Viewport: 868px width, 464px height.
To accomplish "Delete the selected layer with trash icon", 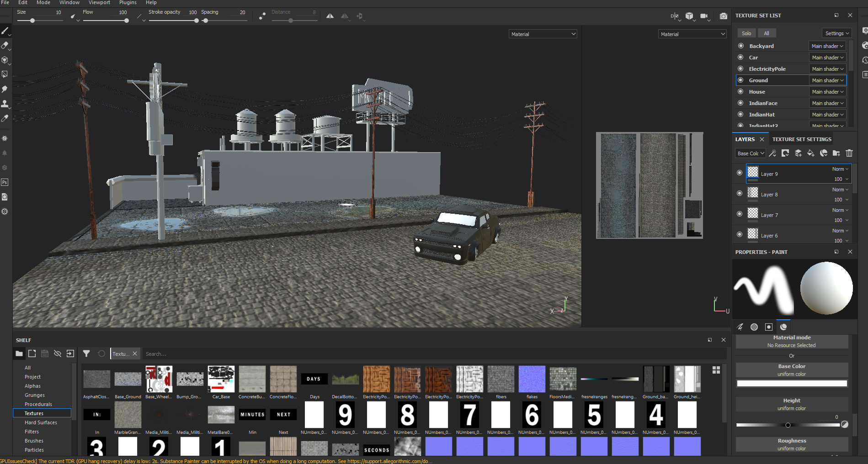I will (x=849, y=153).
